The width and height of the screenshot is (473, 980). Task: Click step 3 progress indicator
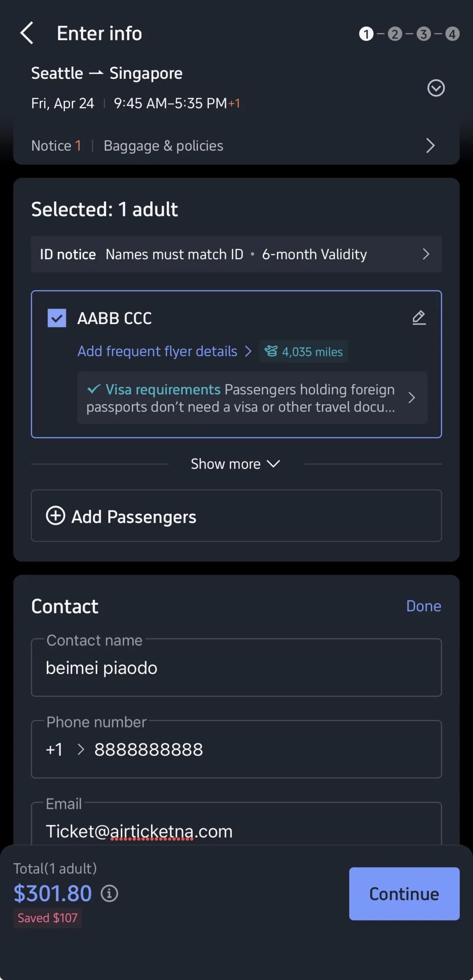424,34
